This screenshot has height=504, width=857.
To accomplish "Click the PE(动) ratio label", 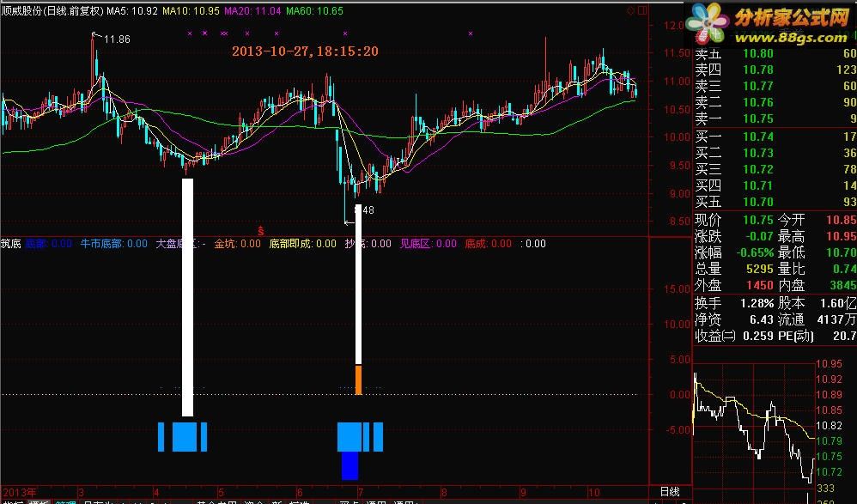I will click(796, 337).
